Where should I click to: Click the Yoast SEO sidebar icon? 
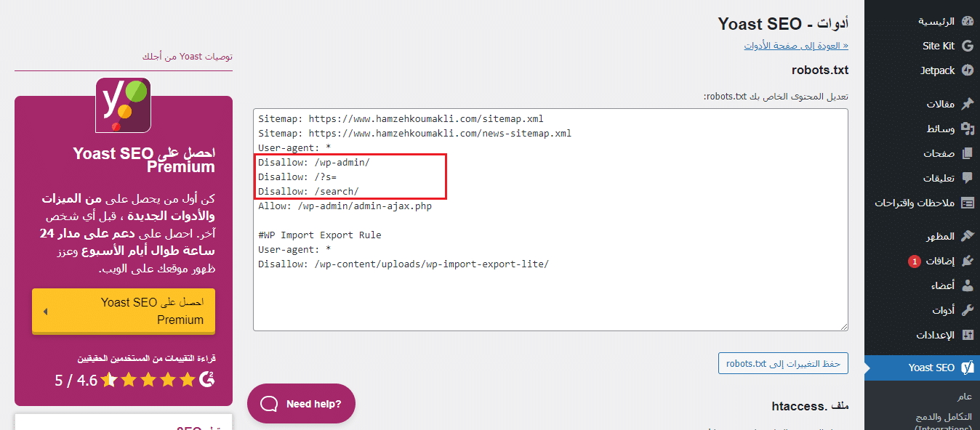pyautogui.click(x=967, y=368)
